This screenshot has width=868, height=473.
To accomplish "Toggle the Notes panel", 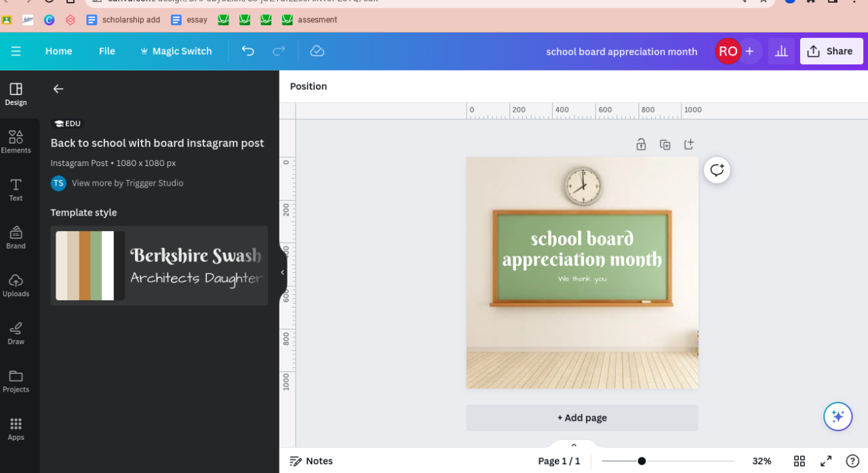I will (311, 461).
